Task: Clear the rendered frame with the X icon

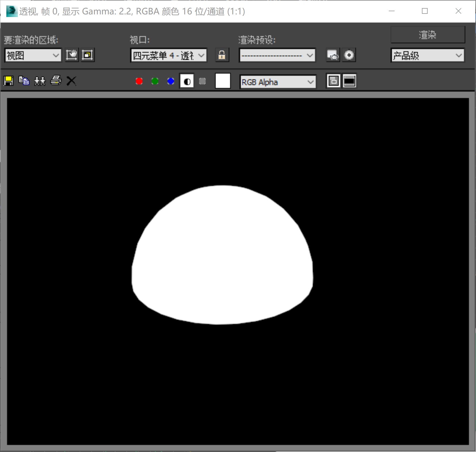Action: 71,81
